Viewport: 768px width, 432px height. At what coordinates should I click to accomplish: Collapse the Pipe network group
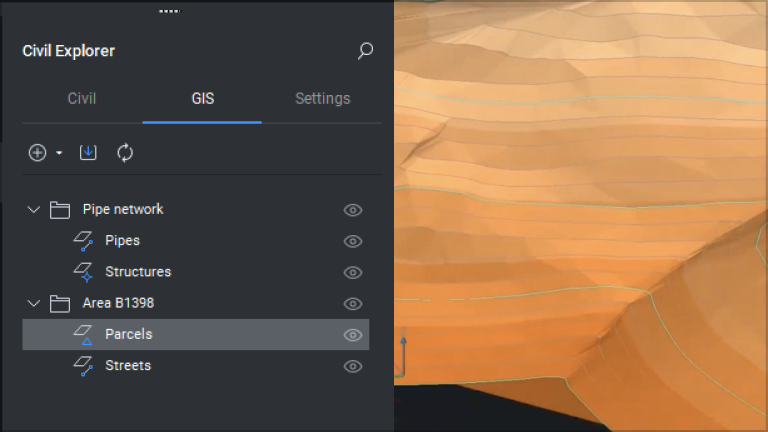[x=33, y=210]
